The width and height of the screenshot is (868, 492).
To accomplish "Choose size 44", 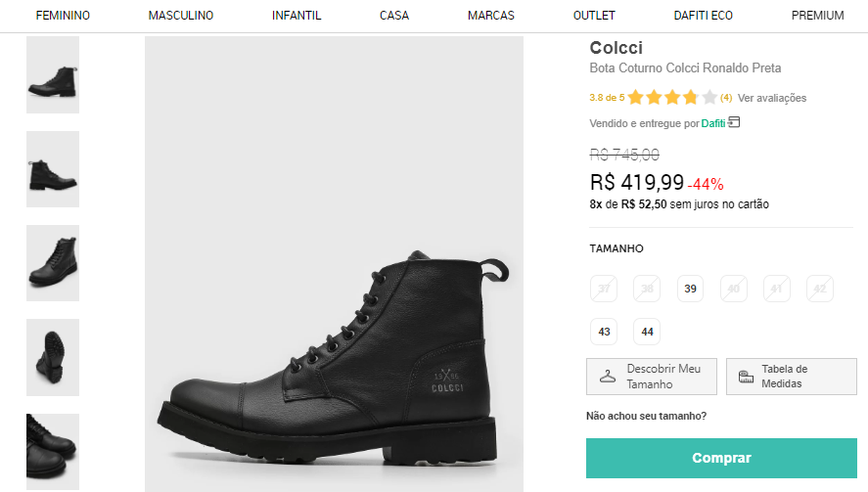I will (647, 332).
